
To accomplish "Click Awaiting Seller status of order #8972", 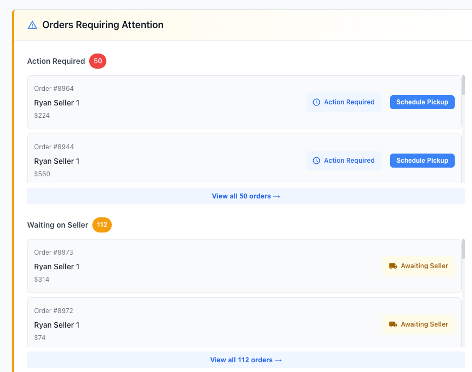I will pos(418,324).
